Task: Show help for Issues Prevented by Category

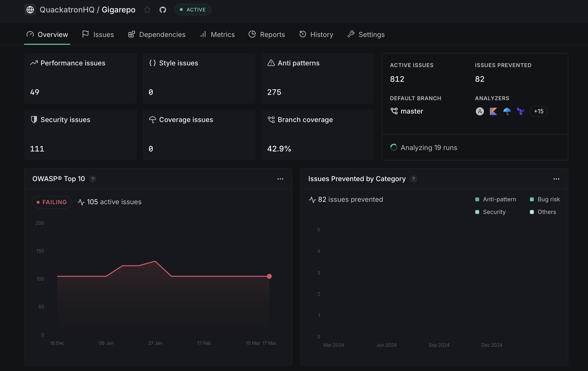Action: tap(413, 179)
